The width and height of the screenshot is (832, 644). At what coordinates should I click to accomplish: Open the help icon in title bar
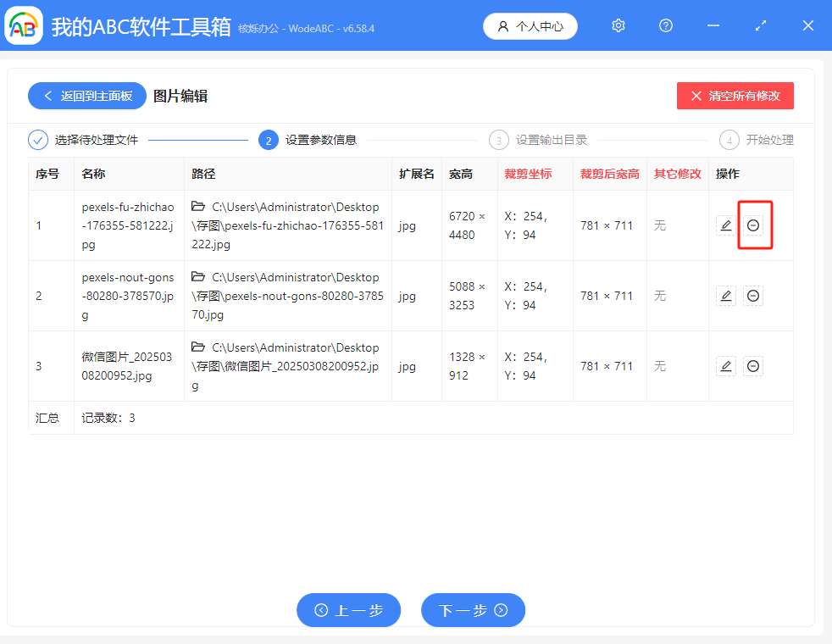coord(665,25)
